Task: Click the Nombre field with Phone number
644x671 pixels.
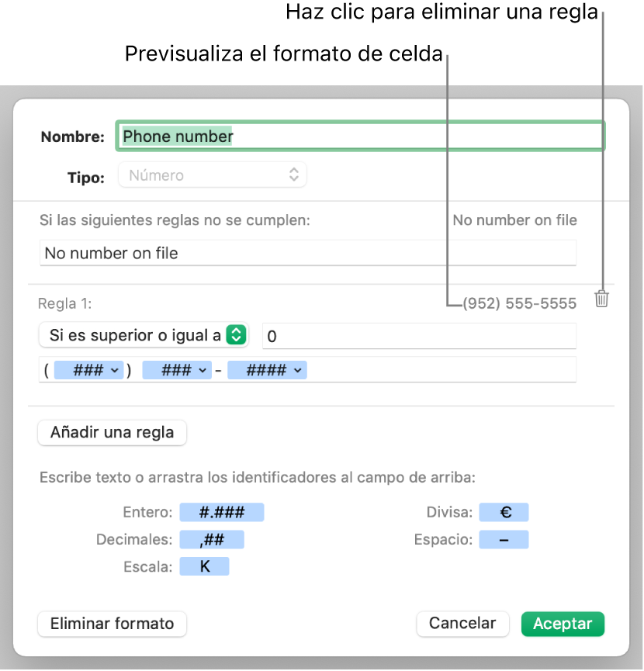Action: [x=360, y=137]
